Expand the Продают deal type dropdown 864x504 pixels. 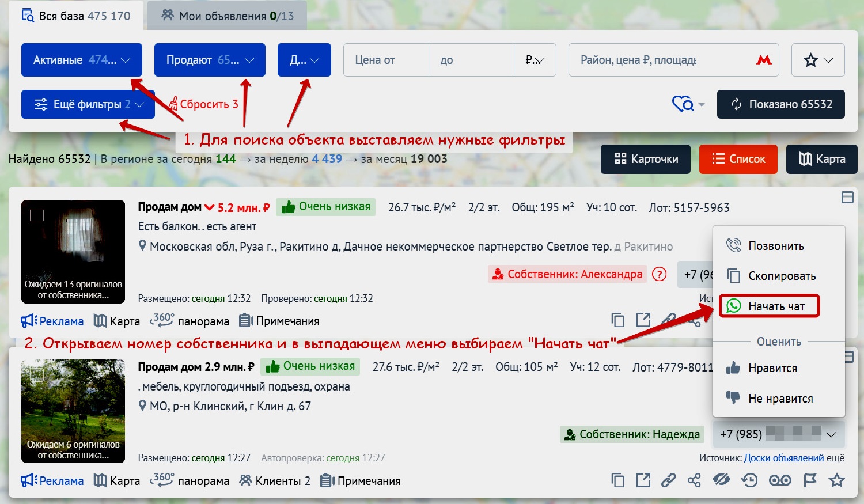(210, 60)
